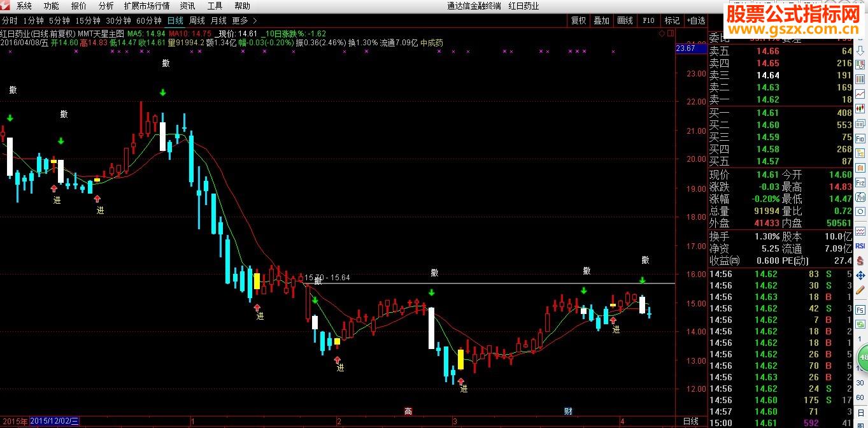Viewport: 868px width, 428px height.
Task: Open the candlestick chart icon
Action: click(860, 108)
